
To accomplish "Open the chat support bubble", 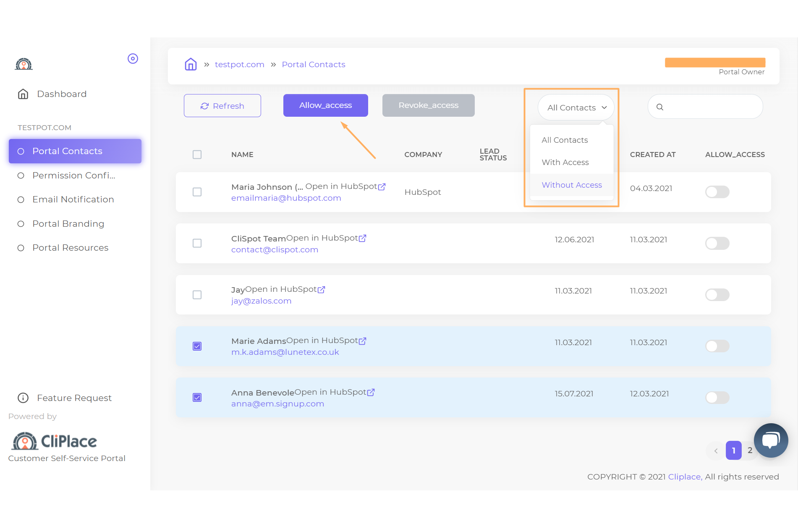I will [770, 440].
